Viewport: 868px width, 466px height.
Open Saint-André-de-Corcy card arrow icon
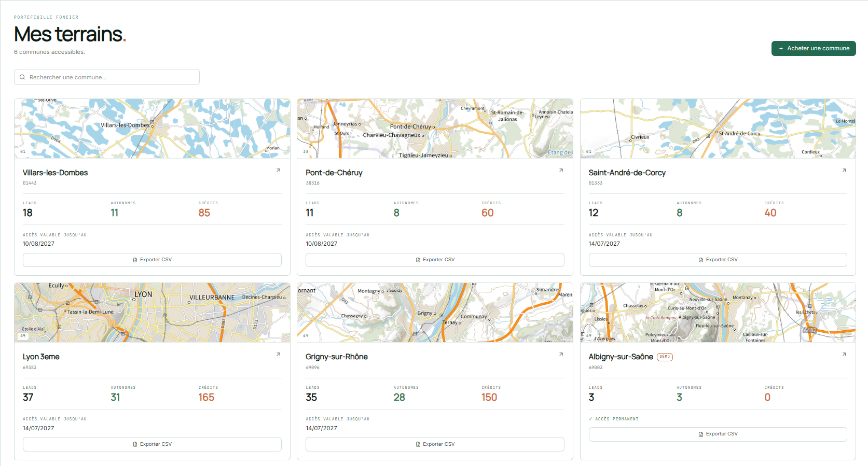pyautogui.click(x=844, y=171)
